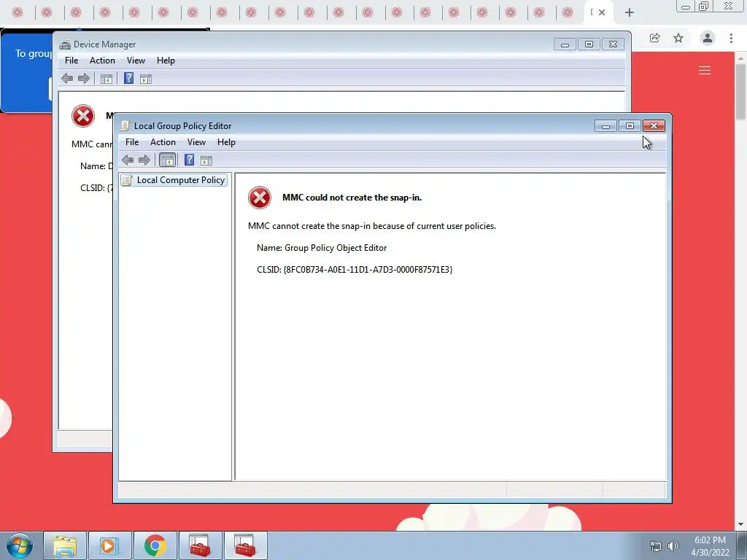This screenshot has width=747, height=560.
Task: Open Windows Media Player from the taskbar
Action: pos(109,545)
